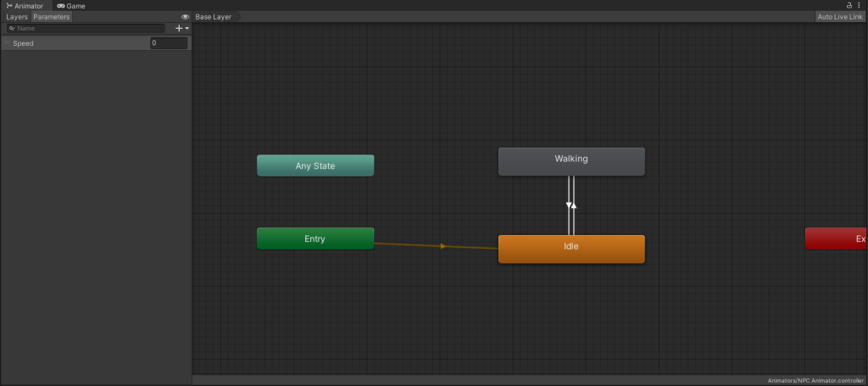Select the Entry node
868x386 pixels.
(315, 238)
